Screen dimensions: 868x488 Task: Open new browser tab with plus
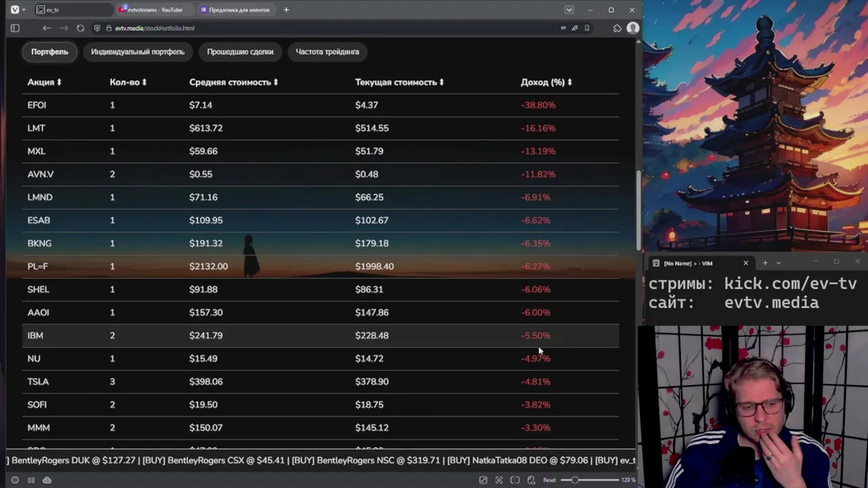[x=286, y=9]
